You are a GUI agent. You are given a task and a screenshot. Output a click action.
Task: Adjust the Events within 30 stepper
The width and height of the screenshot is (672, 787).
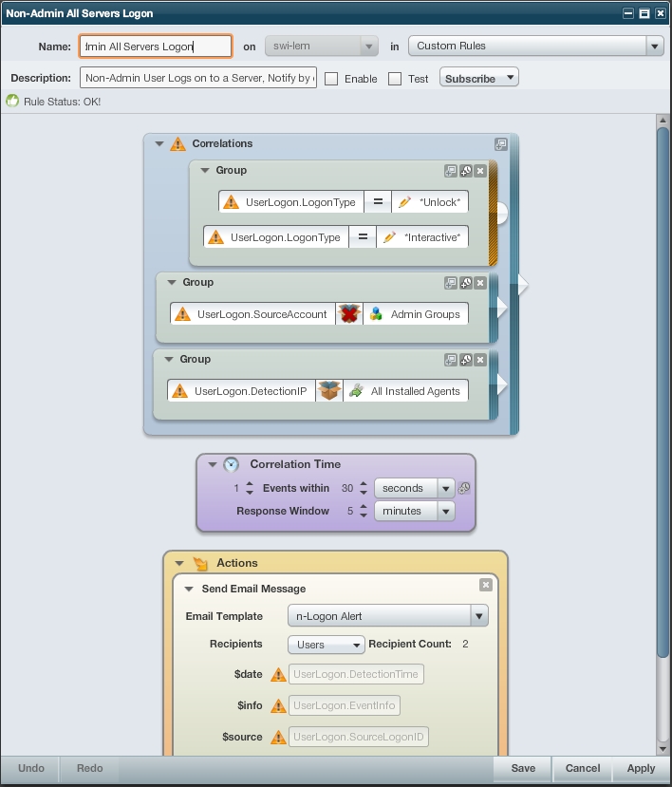[x=364, y=488]
